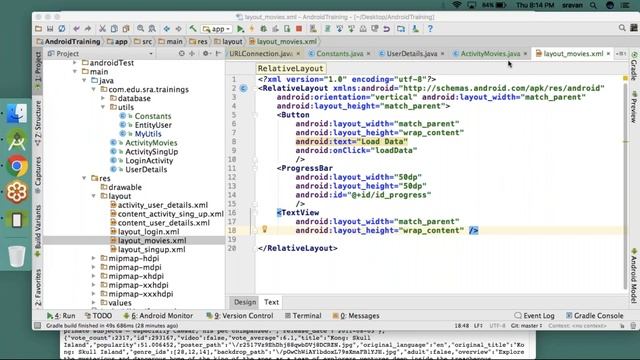This screenshot has width=640, height=360.
Task: Click the navigate Back arrow icon
Action: pyautogui.click(x=167, y=29)
